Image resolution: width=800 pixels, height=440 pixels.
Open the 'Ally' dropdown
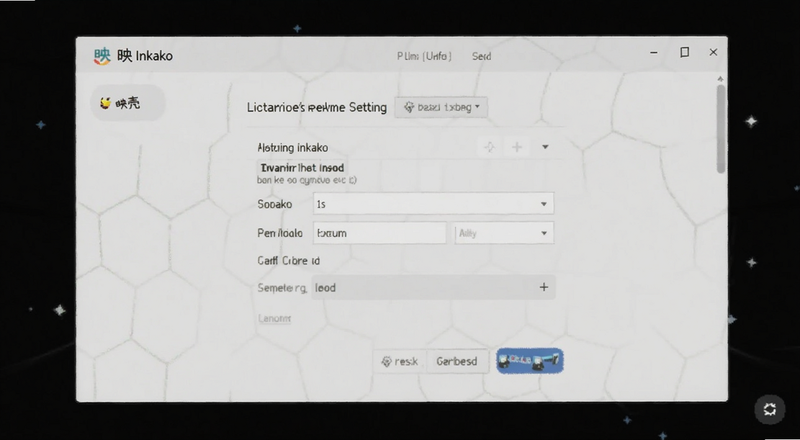click(504, 233)
